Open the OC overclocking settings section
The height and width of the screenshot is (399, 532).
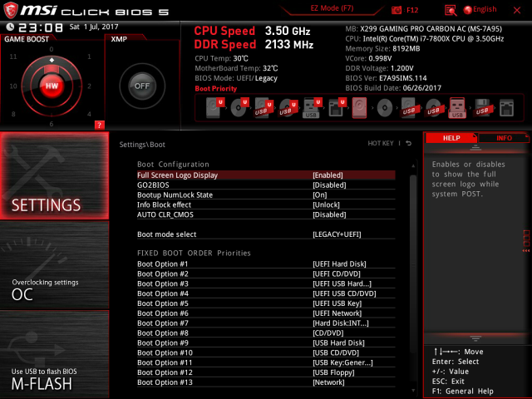(54, 265)
